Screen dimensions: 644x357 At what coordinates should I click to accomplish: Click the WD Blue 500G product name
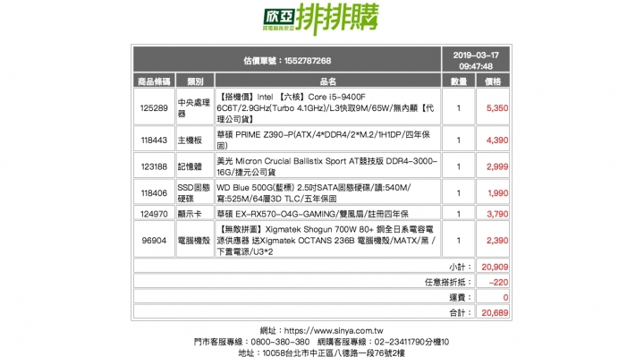point(314,193)
